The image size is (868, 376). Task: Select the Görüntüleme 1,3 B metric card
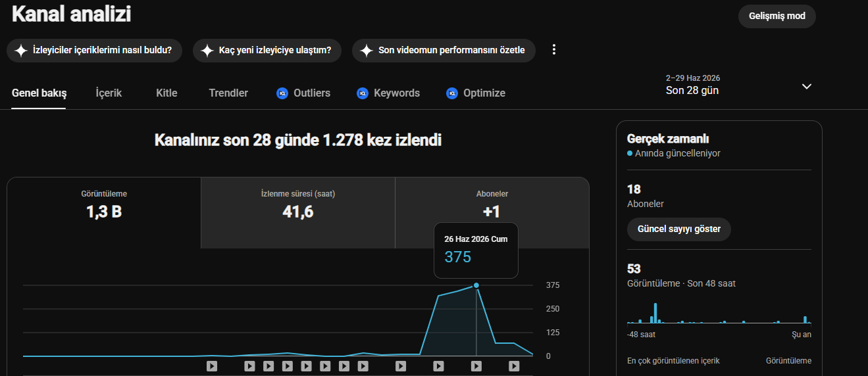[x=104, y=212]
